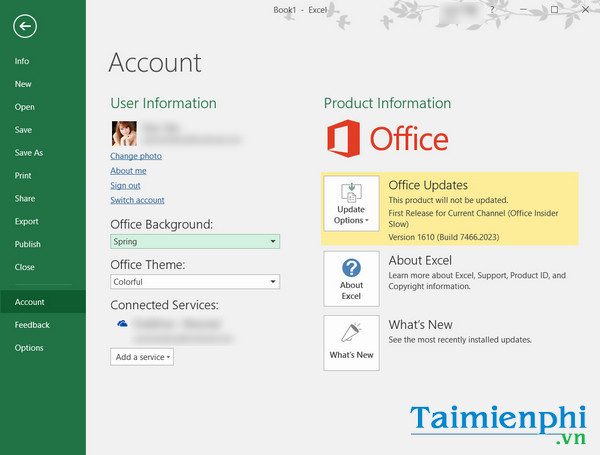Go back with the circled arrow icon

25,26
